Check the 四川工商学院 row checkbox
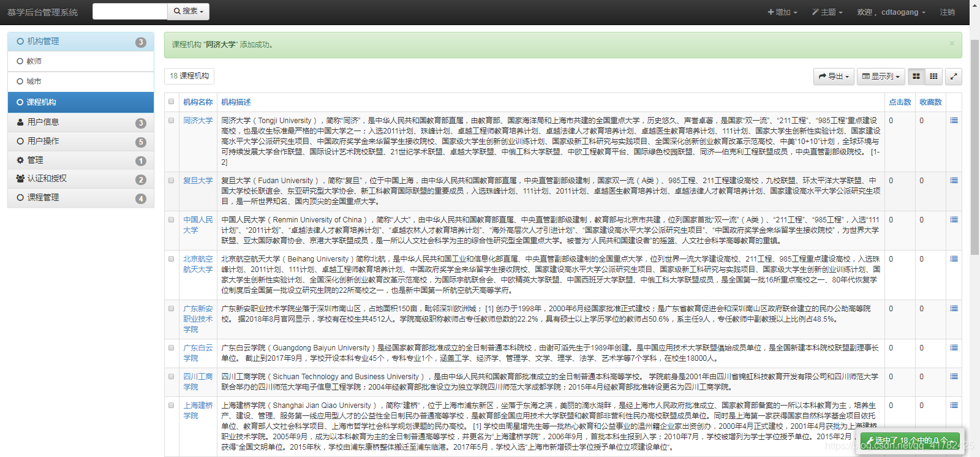This screenshot has height=457, width=980. click(x=171, y=377)
